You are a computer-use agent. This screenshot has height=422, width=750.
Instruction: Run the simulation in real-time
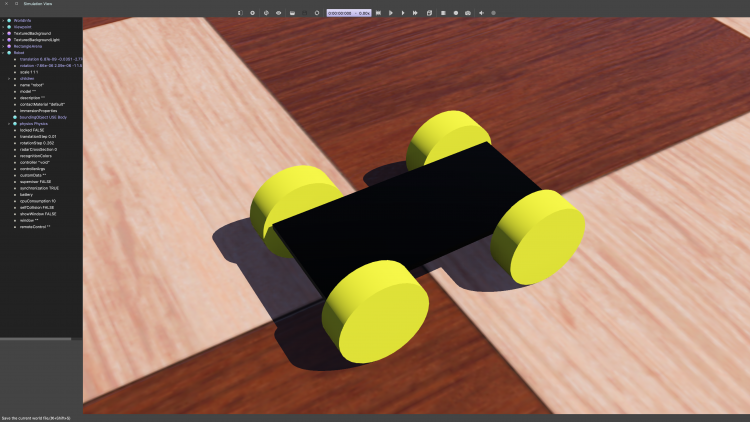[403, 13]
